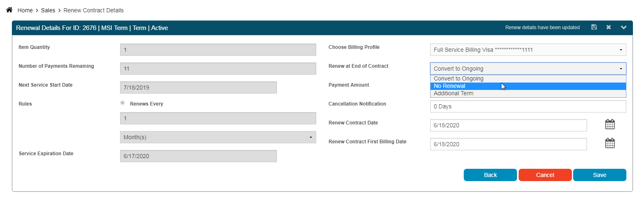Collapse panel using header chevron icon
Image resolution: width=644 pixels, height=200 pixels.
[624, 28]
